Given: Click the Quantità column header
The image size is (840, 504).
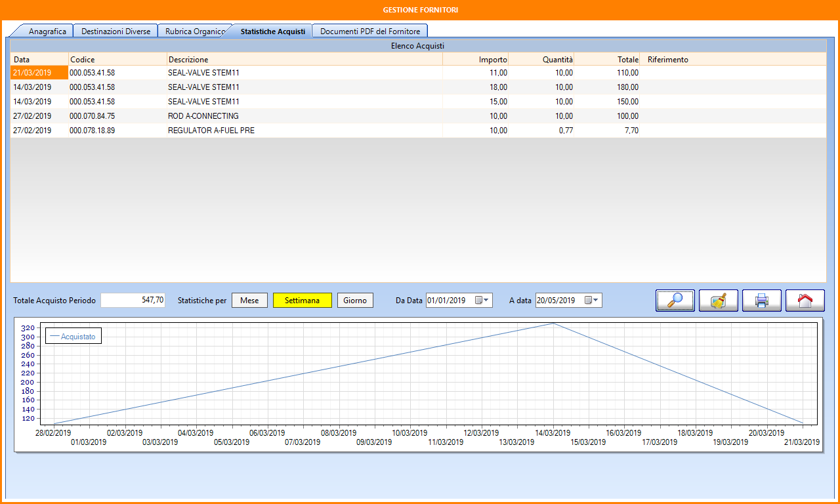Looking at the screenshot, I should click(541, 59).
